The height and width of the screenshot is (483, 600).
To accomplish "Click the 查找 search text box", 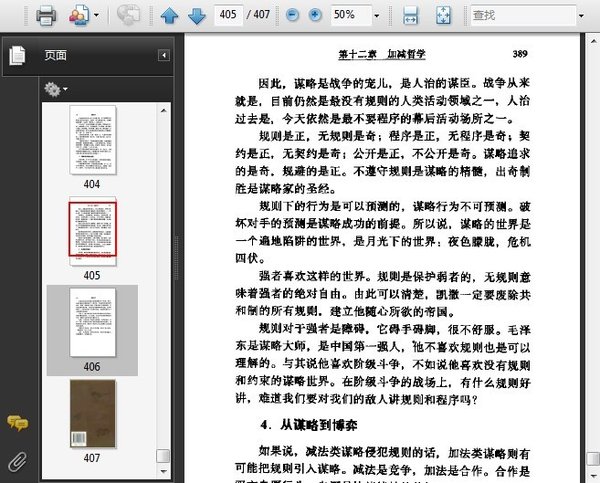I will point(523,15).
